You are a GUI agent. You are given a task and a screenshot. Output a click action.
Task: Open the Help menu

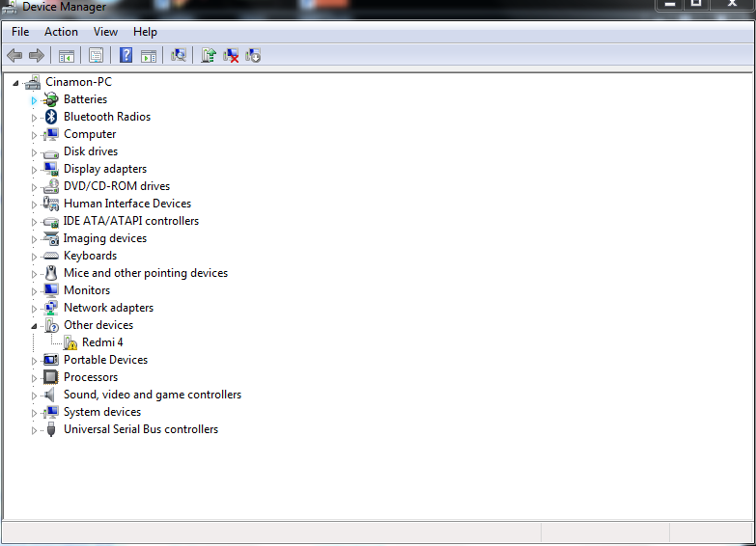145,32
